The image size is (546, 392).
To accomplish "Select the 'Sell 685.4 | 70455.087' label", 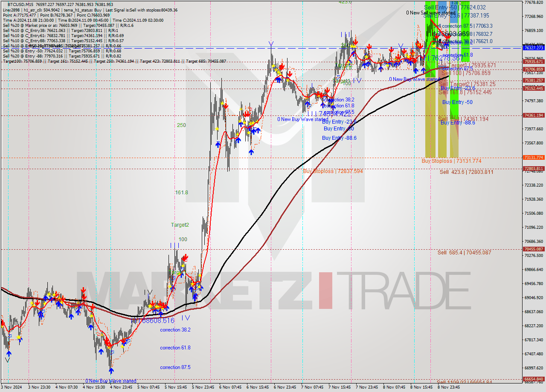I will pyautogui.click(x=464, y=253).
